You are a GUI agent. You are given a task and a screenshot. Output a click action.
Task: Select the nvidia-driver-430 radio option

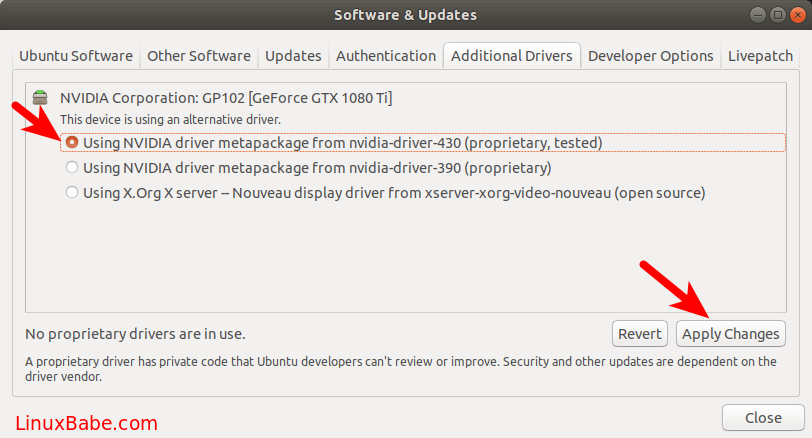[x=72, y=143]
